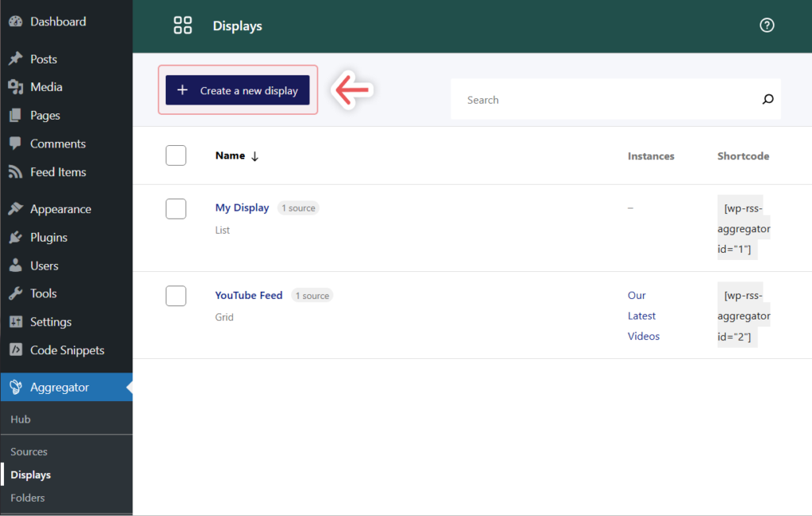Screen dimensions: 812x516
Task: Click the Create a new display button
Action: [x=237, y=90]
